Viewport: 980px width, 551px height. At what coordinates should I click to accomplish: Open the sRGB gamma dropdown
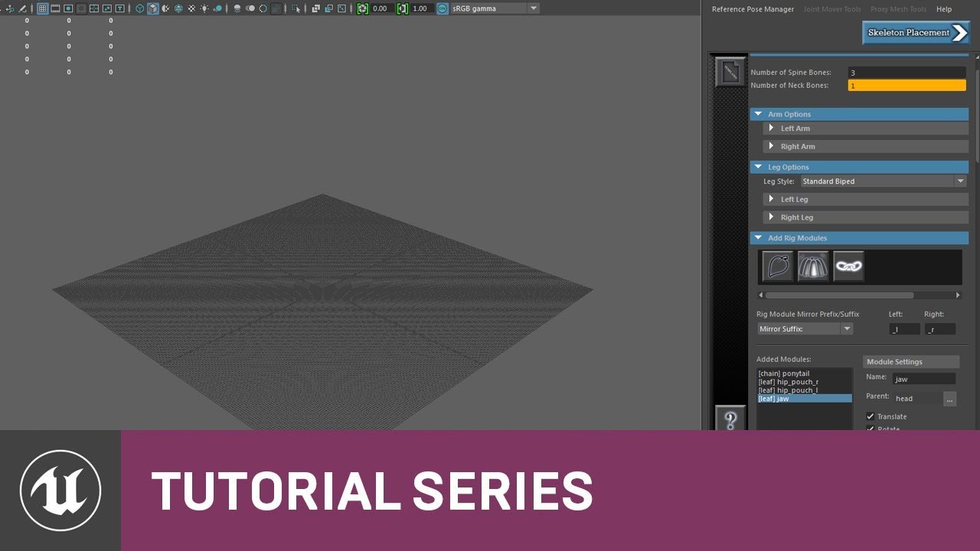pos(494,8)
